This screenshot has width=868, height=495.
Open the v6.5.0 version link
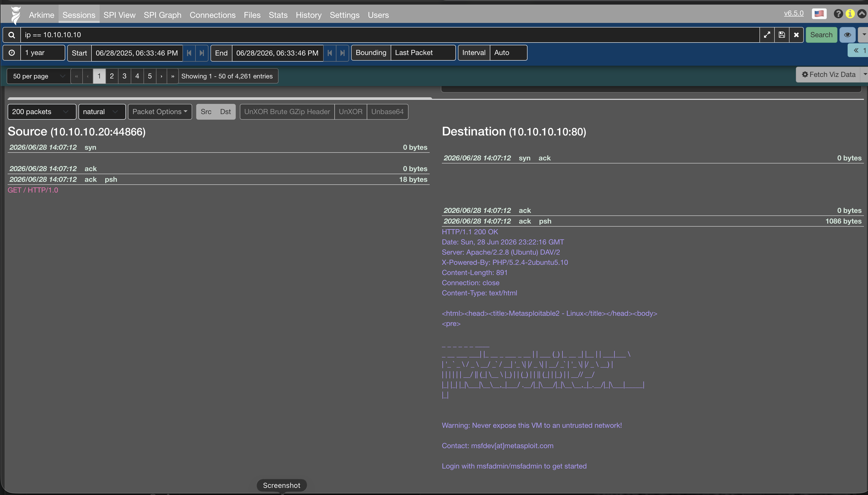pos(794,13)
